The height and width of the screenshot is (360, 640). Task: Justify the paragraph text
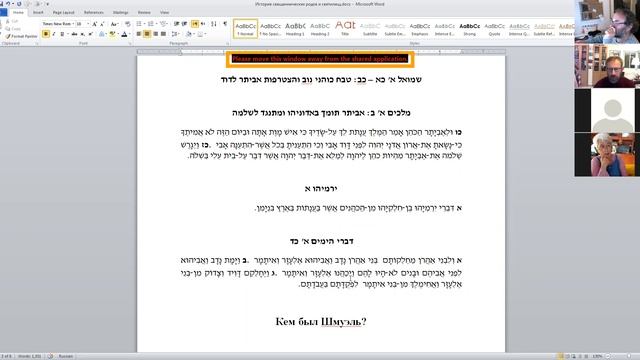pos(164,34)
